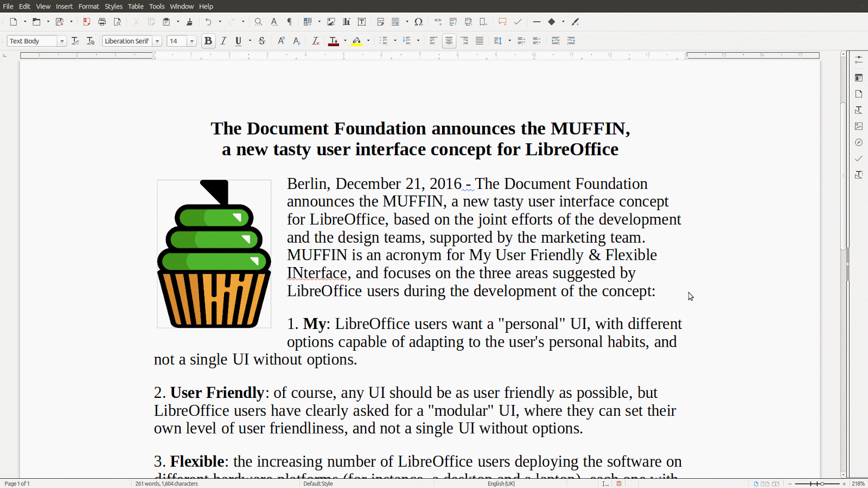Insert a bookmark
Image resolution: width=868 pixels, height=488 pixels.
[x=483, y=22]
